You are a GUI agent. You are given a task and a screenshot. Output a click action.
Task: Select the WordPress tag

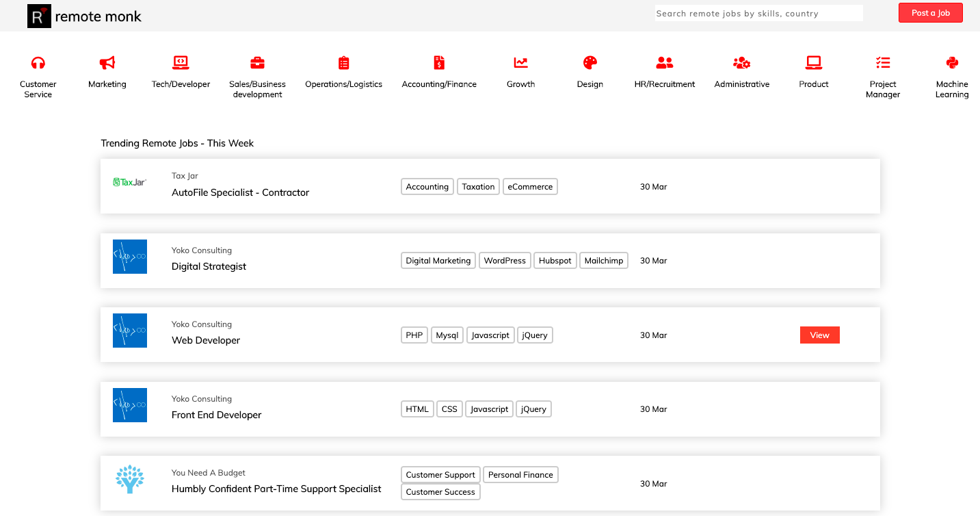tap(505, 261)
